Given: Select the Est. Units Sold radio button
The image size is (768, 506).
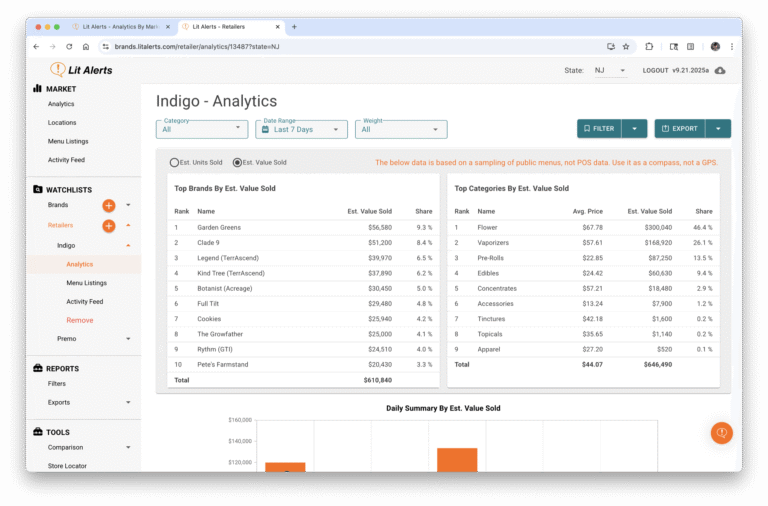Looking at the screenshot, I should 175,162.
